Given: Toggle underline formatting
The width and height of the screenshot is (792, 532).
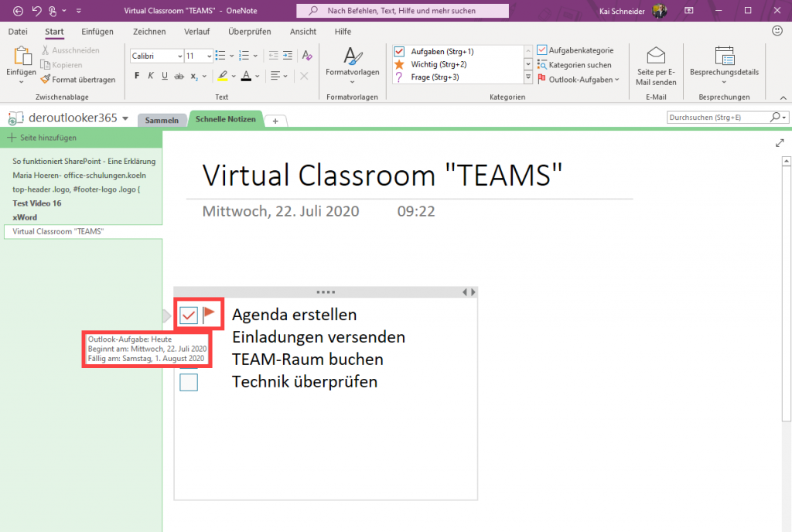Looking at the screenshot, I should (165, 76).
